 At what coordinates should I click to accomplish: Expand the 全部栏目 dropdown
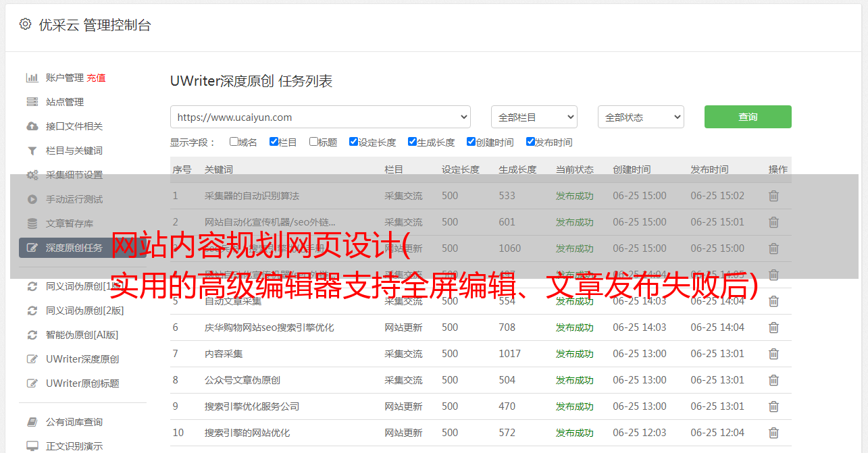(534, 117)
